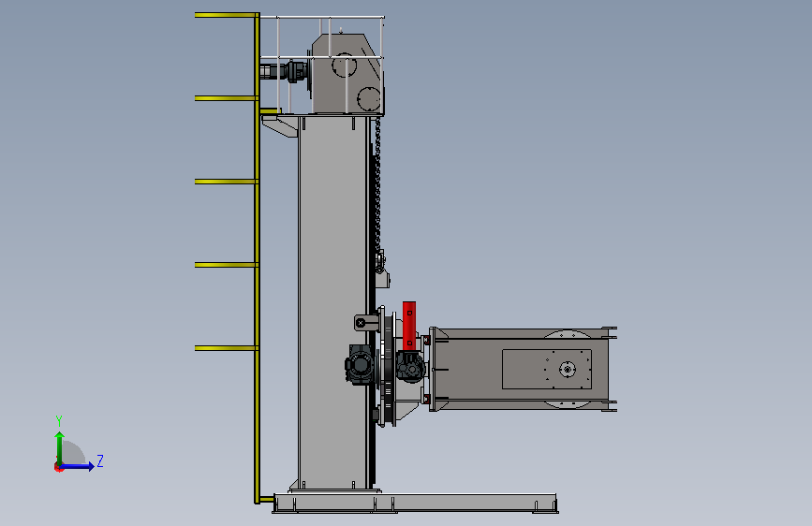Image resolution: width=812 pixels, height=526 pixels.
Task: Click the red origin ball of the triad
Action: click(58, 467)
